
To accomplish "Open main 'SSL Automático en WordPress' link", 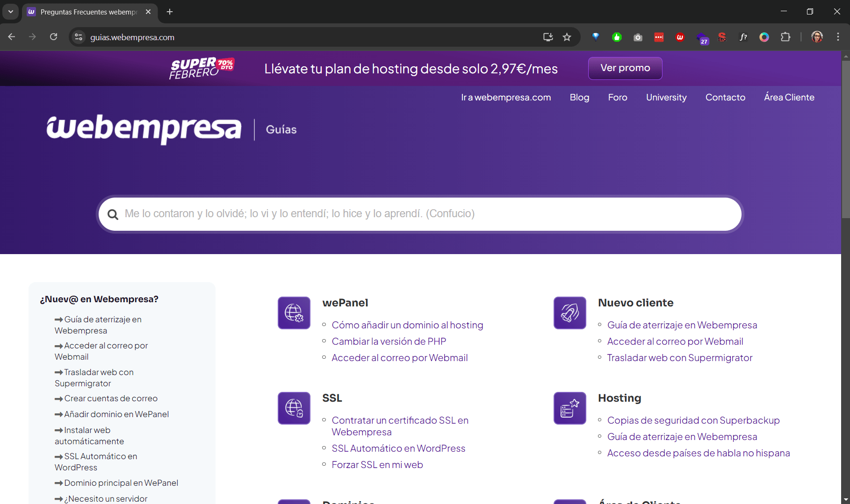I will (x=398, y=448).
